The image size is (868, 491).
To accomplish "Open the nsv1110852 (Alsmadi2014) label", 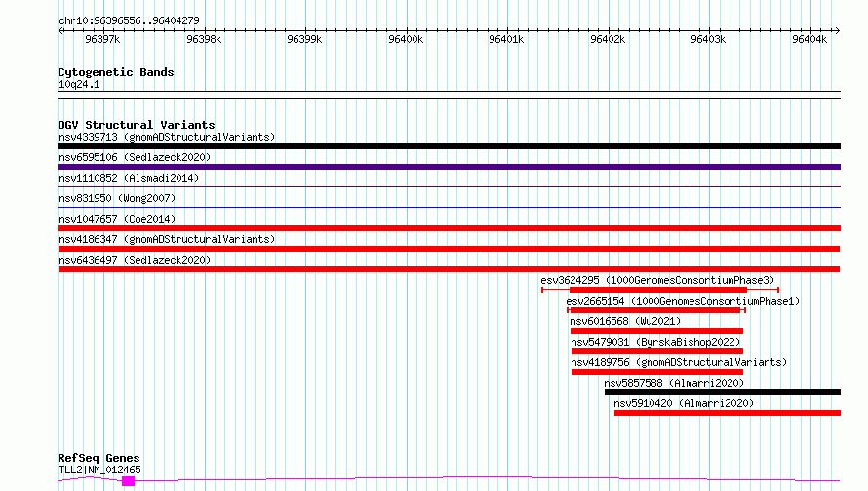I will click(x=129, y=178).
